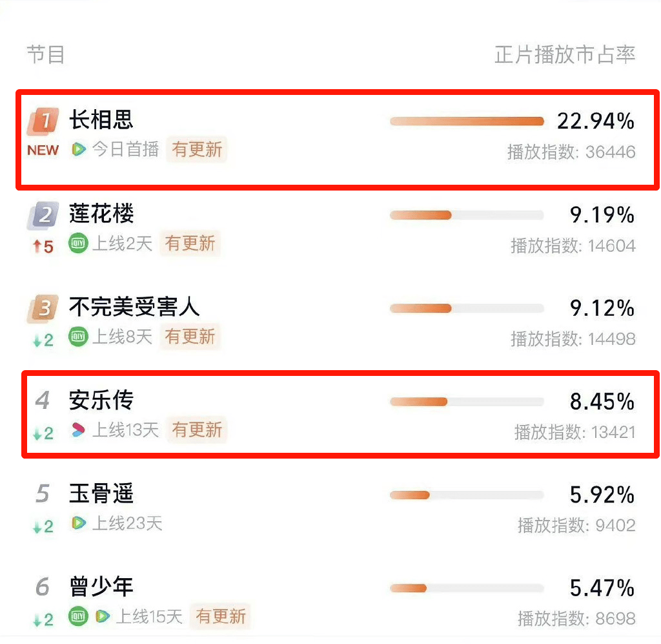Click the 22.94% market share progress bar
The width and height of the screenshot is (661, 644).
tap(467, 121)
